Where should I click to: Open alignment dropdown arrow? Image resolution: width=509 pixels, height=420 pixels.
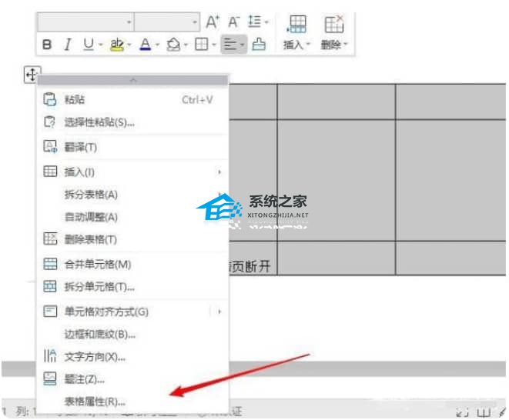[x=243, y=45]
